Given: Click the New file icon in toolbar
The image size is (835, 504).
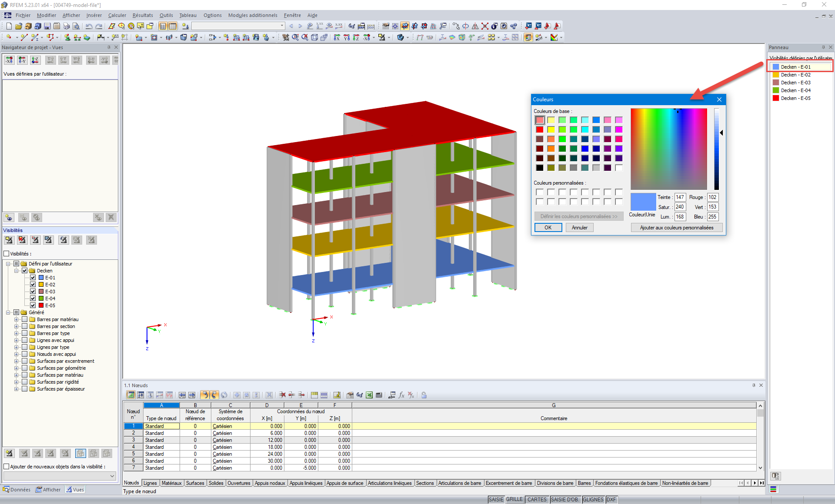Looking at the screenshot, I should tap(9, 26).
